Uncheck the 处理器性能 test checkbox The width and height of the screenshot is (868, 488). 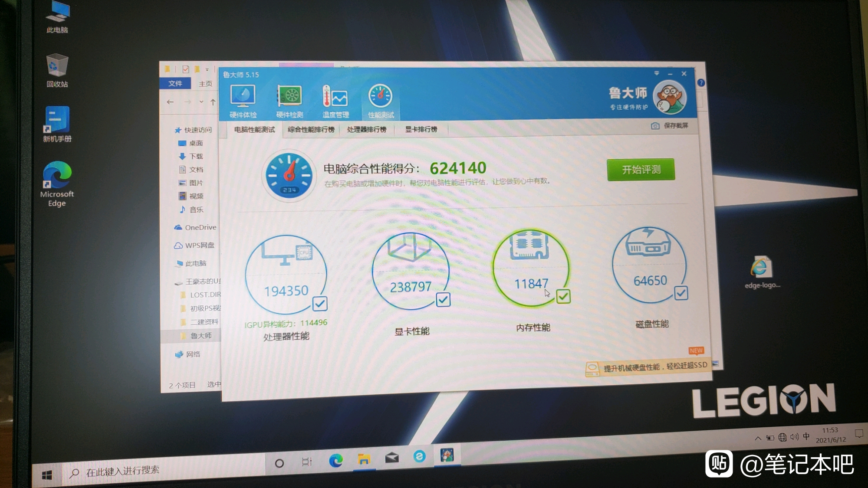(320, 304)
